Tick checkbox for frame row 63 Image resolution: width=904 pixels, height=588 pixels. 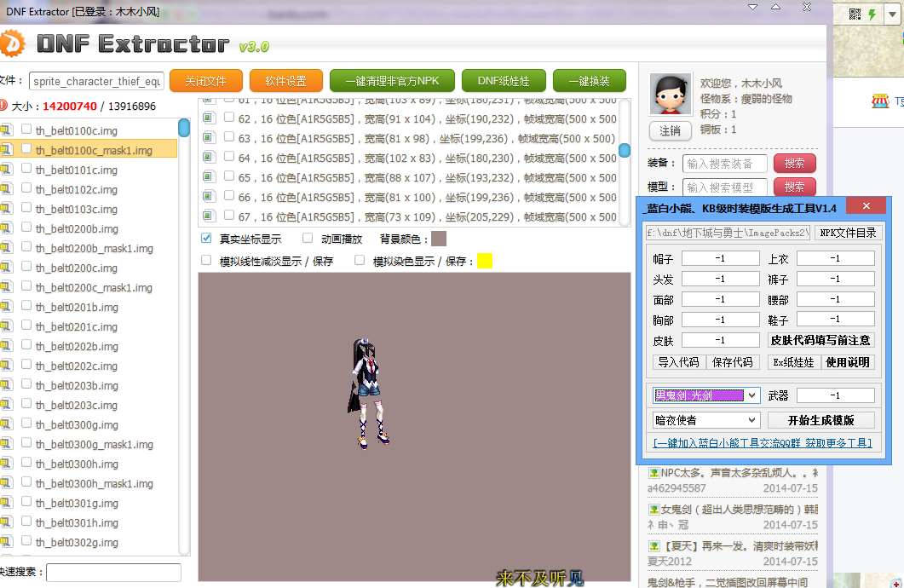pyautogui.click(x=229, y=136)
